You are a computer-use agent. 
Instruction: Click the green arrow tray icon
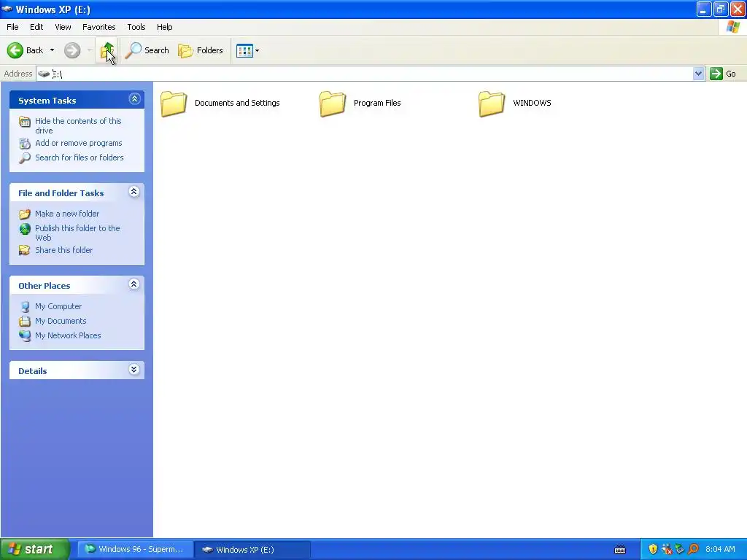point(680,550)
